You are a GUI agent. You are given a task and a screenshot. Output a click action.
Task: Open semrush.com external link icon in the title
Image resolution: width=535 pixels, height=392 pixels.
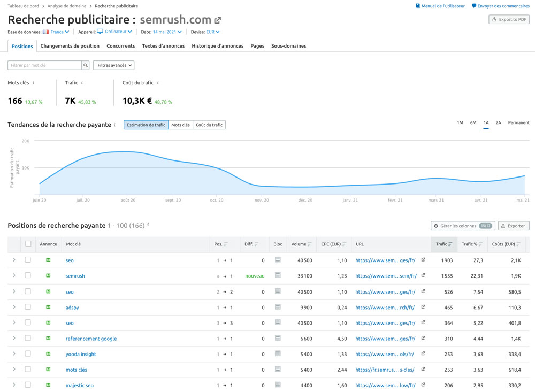tap(217, 20)
